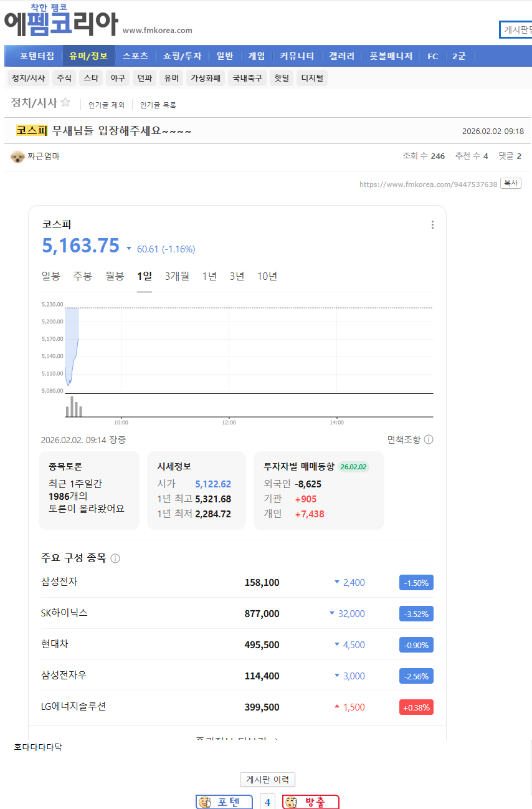Go to the 핫딜 sub-board
The height and width of the screenshot is (809, 532).
click(x=282, y=79)
